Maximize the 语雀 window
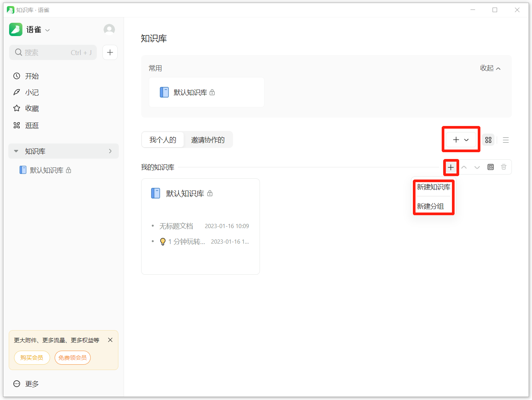The image size is (532, 400). click(495, 10)
